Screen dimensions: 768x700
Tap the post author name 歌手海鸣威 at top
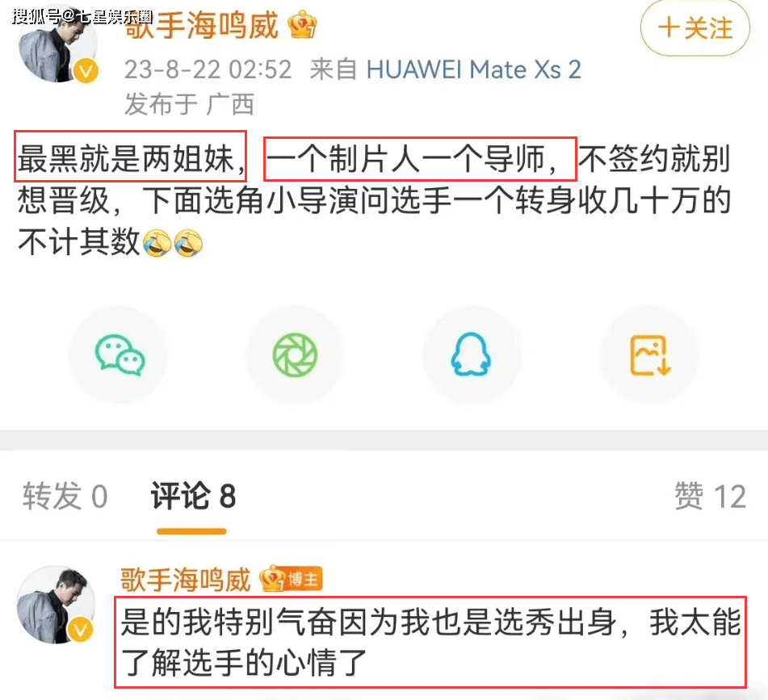(201, 25)
